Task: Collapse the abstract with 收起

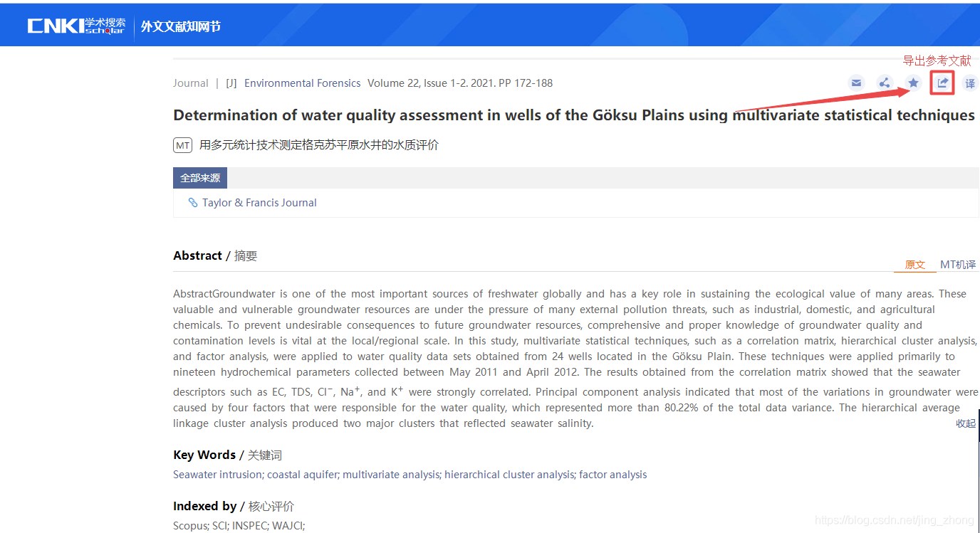Action: (x=966, y=423)
